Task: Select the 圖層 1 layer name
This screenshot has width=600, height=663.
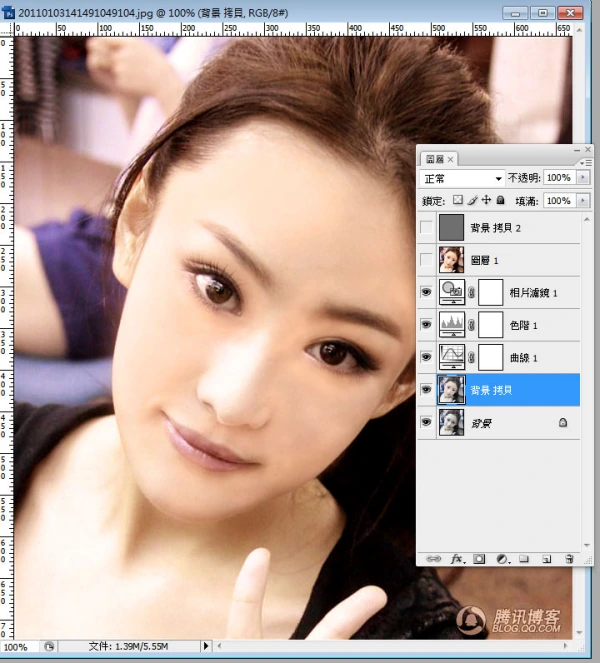Action: (484, 261)
